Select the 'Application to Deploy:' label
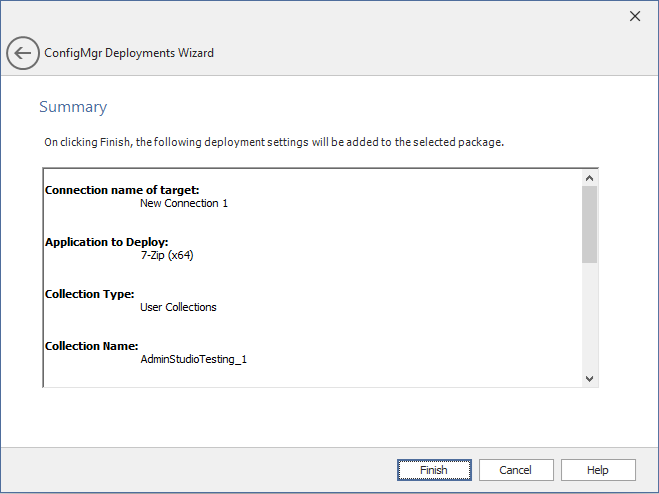Image resolution: width=659 pixels, height=494 pixels. (106, 242)
